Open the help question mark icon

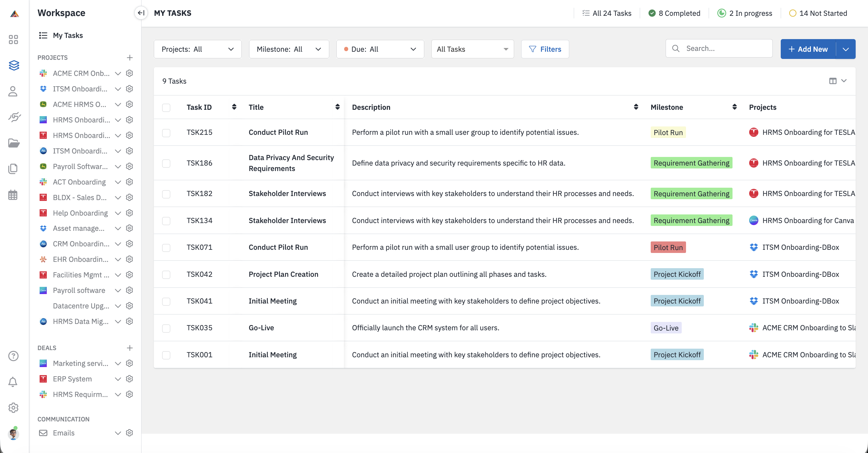coord(13,356)
